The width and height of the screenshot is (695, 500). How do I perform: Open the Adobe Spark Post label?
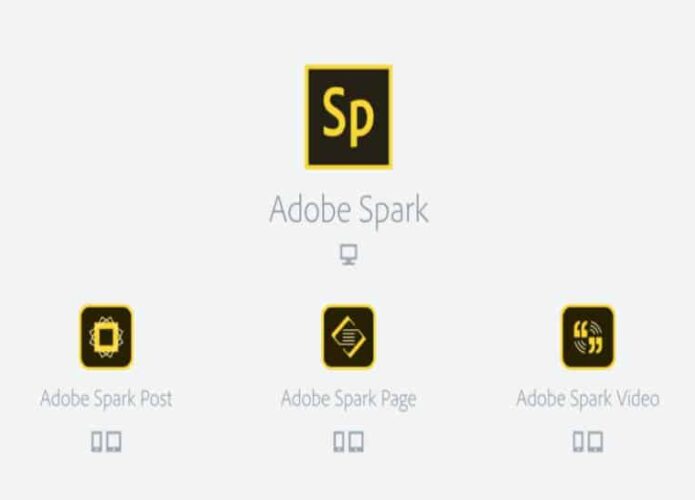[x=106, y=398]
